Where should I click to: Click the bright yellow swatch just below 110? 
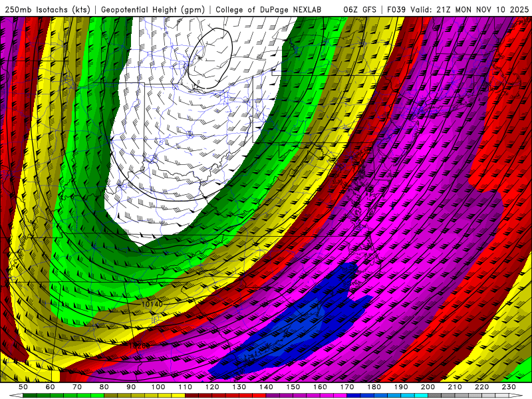pos(178,396)
